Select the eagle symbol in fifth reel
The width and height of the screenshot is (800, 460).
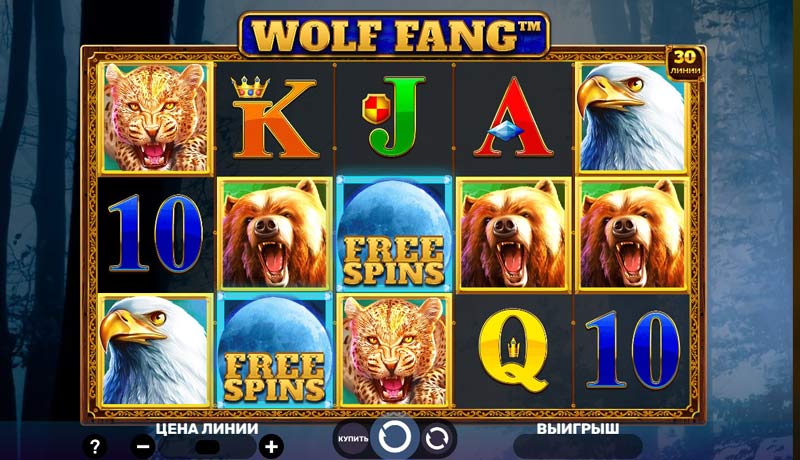click(x=632, y=118)
